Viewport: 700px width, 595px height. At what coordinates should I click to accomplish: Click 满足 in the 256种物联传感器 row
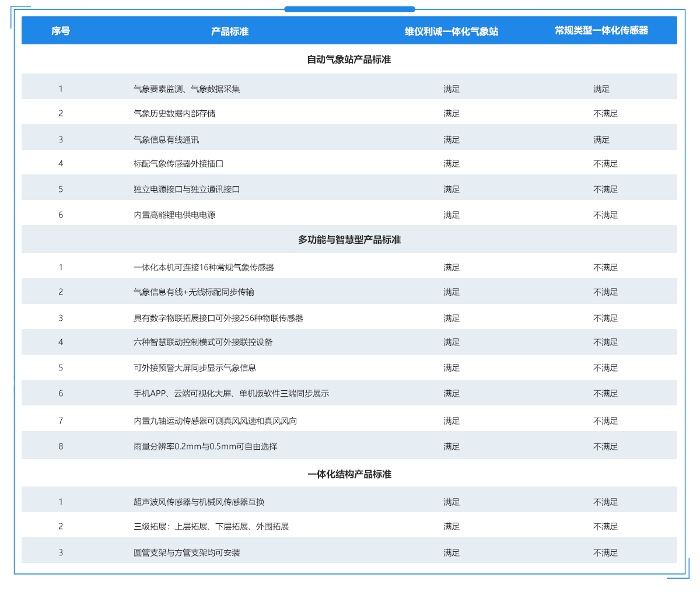point(452,318)
